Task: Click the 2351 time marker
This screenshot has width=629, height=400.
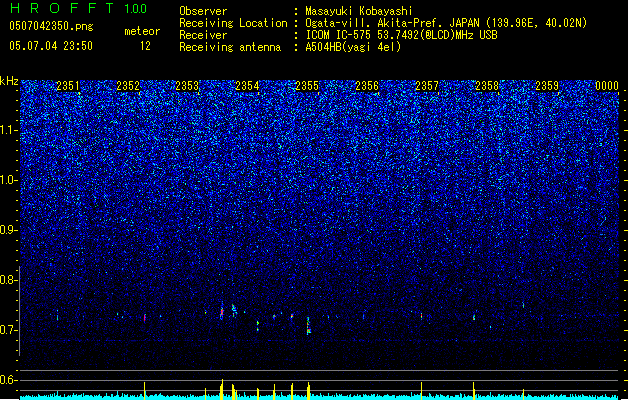Action: (68, 85)
